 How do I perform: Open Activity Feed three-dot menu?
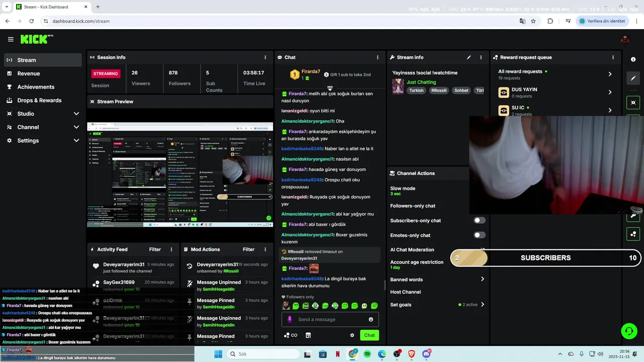(171, 249)
